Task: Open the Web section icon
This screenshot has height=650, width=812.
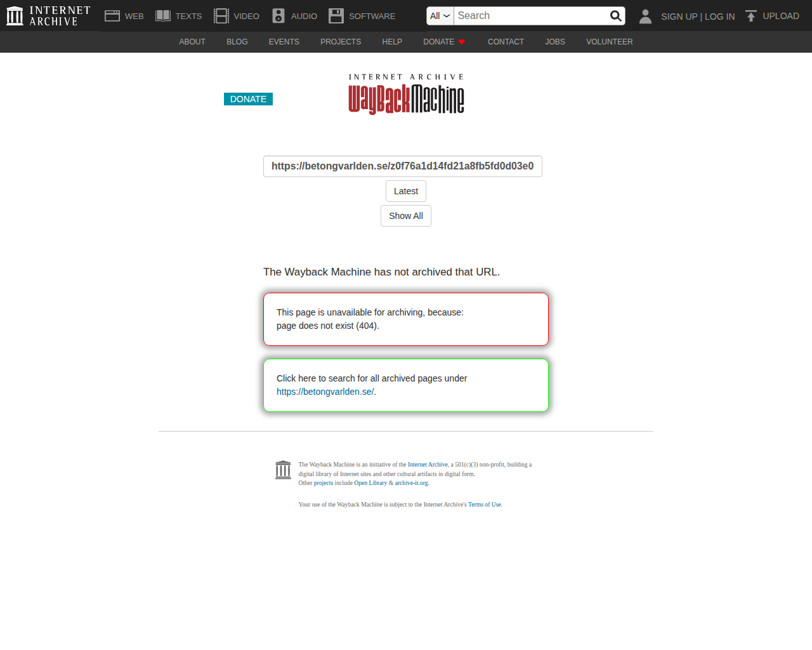Action: 112,16
